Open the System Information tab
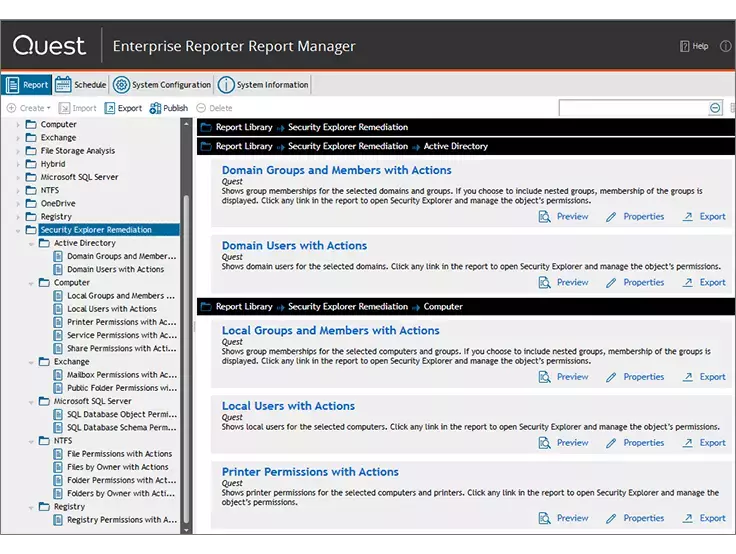 coord(263,85)
